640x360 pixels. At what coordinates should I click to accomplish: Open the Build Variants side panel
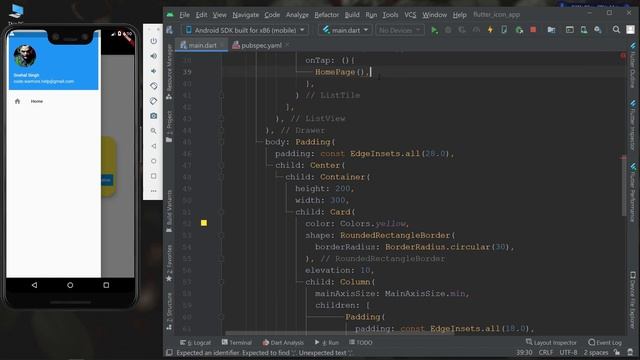pyautogui.click(x=169, y=211)
